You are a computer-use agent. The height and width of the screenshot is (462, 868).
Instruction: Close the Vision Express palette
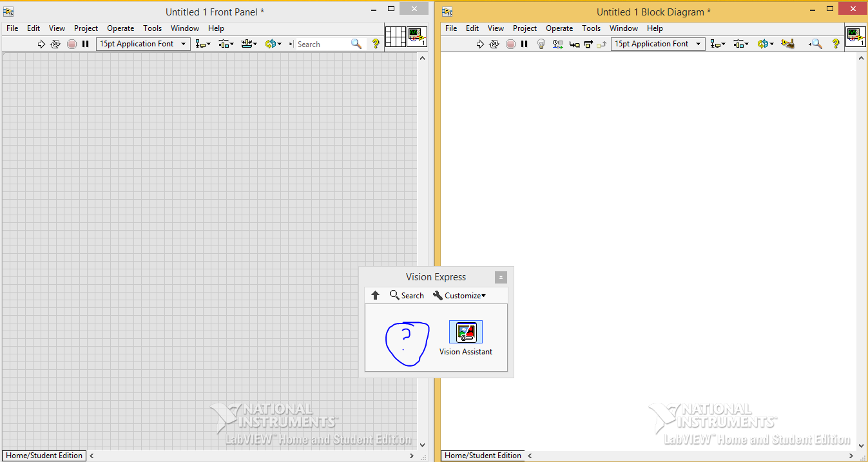click(x=501, y=277)
